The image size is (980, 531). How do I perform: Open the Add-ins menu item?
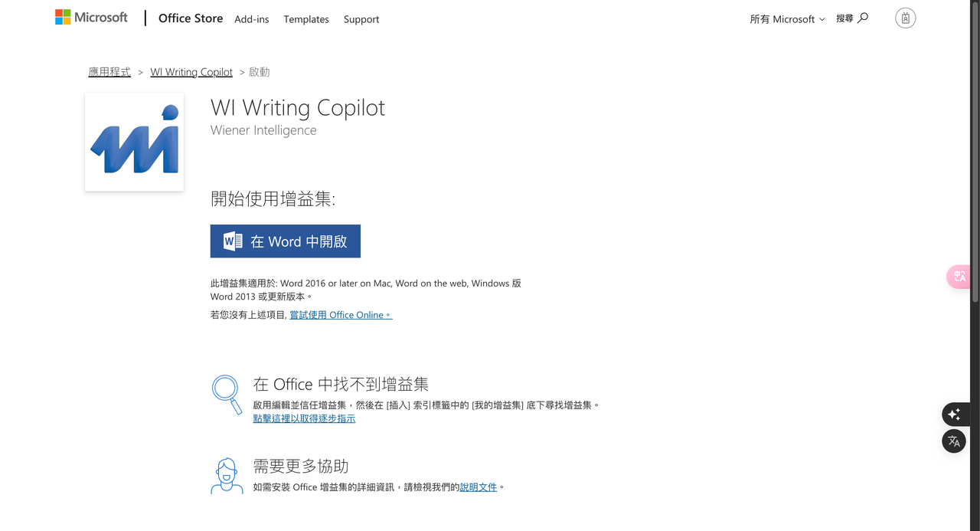click(252, 19)
